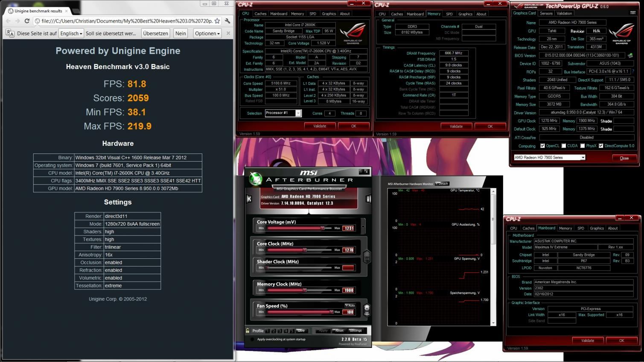Viewport: 644px width, 362px height.
Task: Click the browser address bar URL
Action: [127, 21]
